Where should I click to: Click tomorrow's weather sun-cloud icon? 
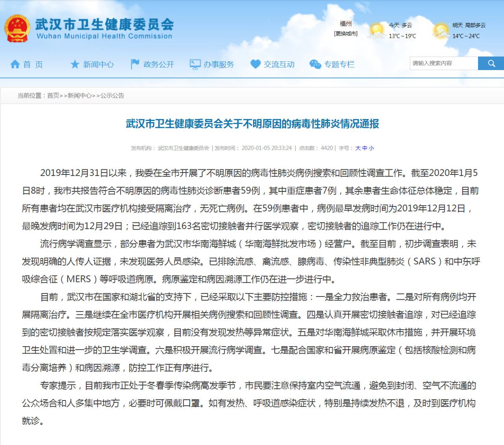(441, 30)
